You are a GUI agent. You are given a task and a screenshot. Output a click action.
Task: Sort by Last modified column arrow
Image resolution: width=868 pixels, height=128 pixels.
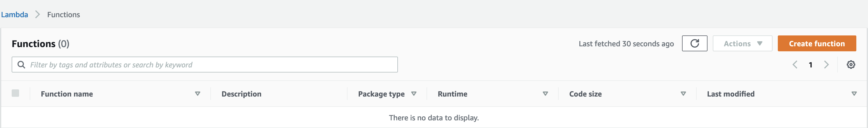854,94
